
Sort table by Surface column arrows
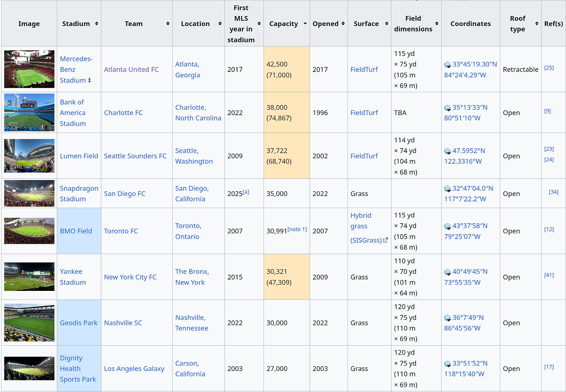click(386, 24)
